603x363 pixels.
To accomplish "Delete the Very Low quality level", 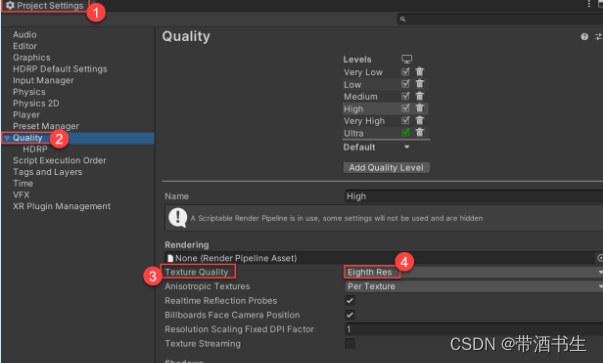I will tap(420, 72).
